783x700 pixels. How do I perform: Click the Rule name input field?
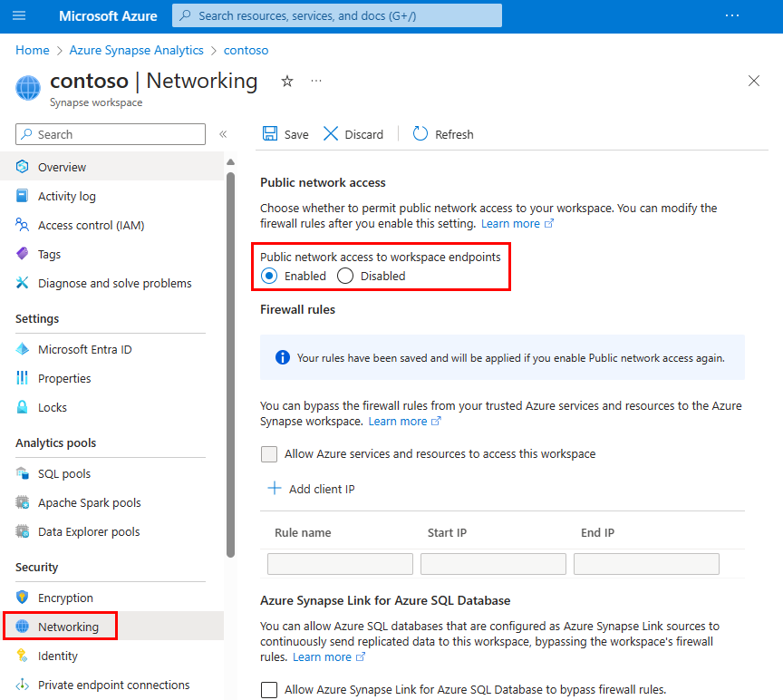(x=340, y=563)
